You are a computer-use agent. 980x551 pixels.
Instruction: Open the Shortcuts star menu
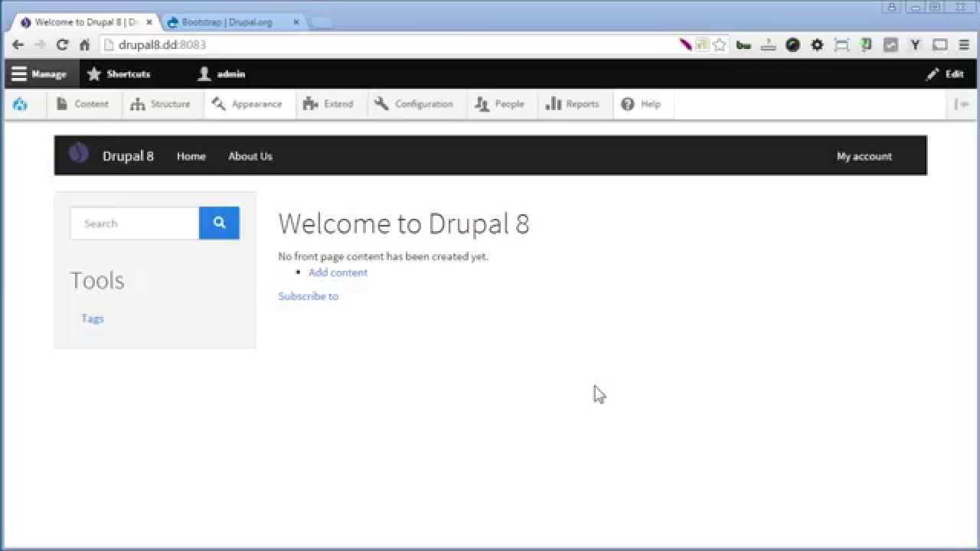pos(119,74)
